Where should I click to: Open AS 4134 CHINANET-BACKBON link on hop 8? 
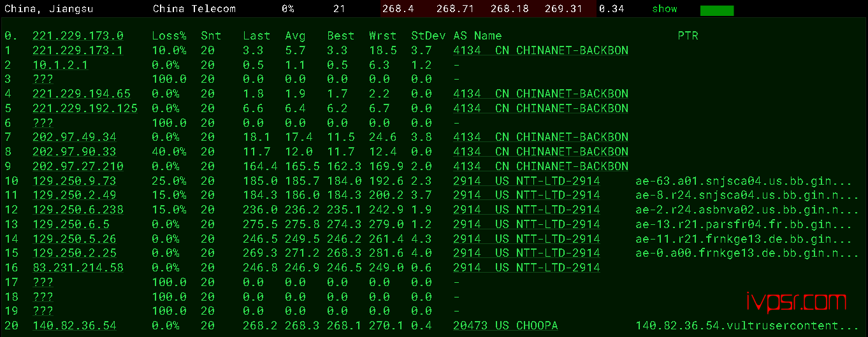point(541,152)
